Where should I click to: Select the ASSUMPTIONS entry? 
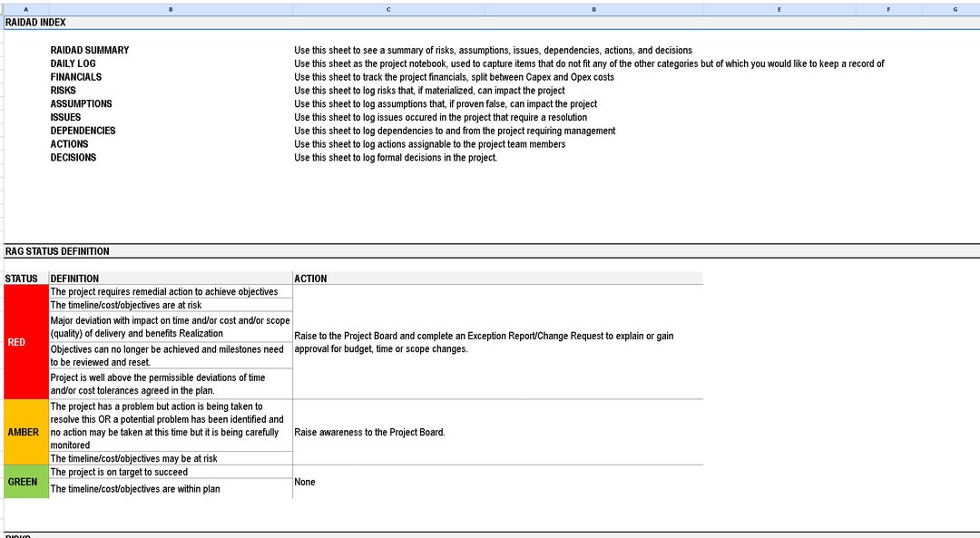click(x=81, y=103)
